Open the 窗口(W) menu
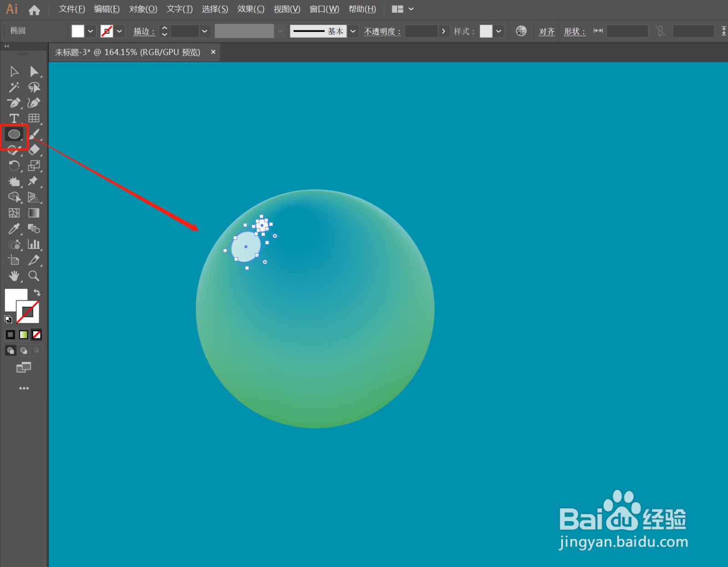The width and height of the screenshot is (728, 567). coord(324,9)
